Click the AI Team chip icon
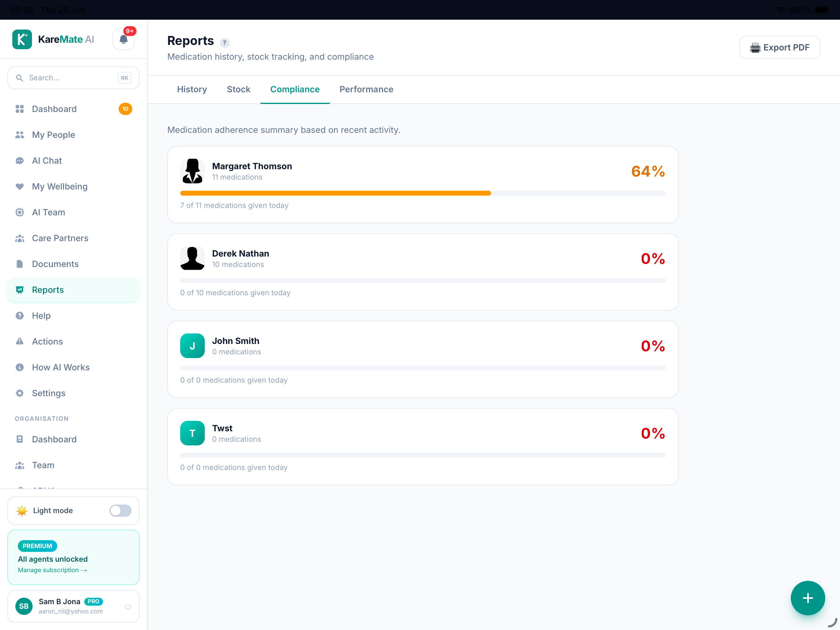This screenshot has height=630, width=840. tap(20, 212)
